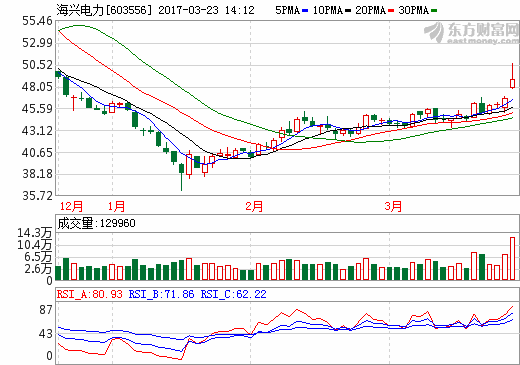Screen dimensions: 520x365
Task: Click the 52.99 price axis label
Action: [37, 43]
